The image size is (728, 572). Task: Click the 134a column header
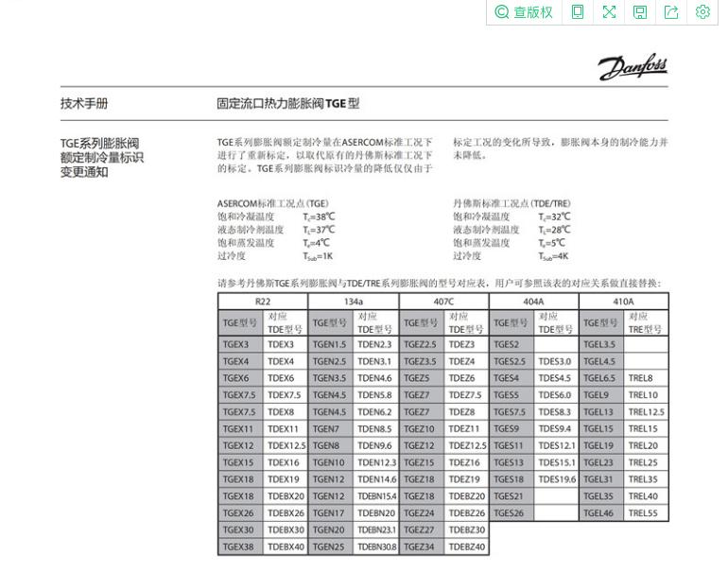point(354,302)
